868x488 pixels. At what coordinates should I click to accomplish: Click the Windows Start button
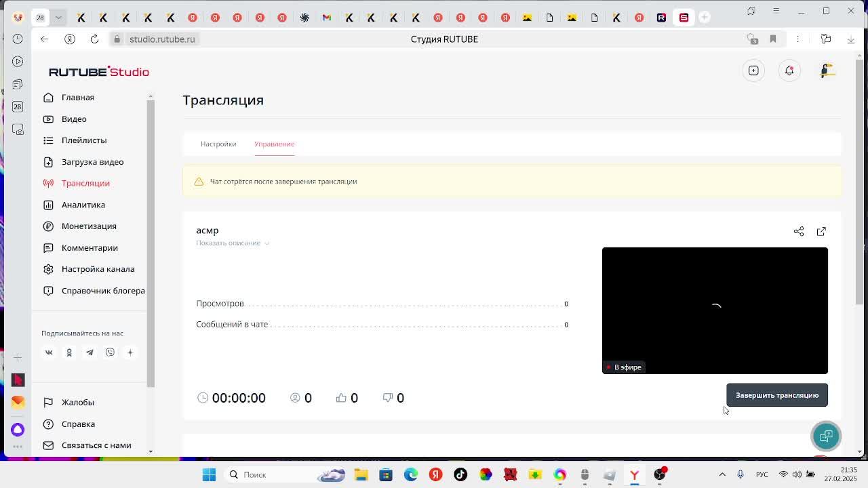(209, 474)
